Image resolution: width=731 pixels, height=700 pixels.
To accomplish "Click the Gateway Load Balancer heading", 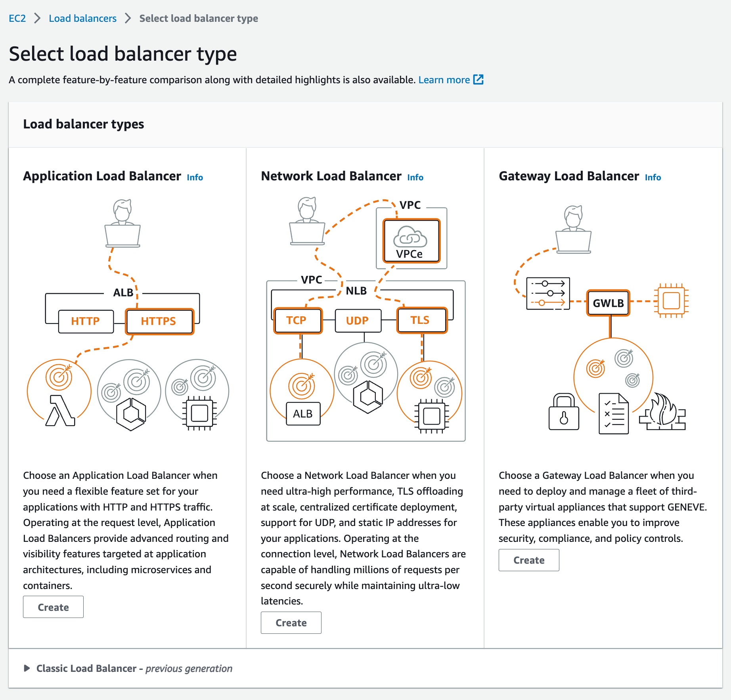I will [x=569, y=176].
